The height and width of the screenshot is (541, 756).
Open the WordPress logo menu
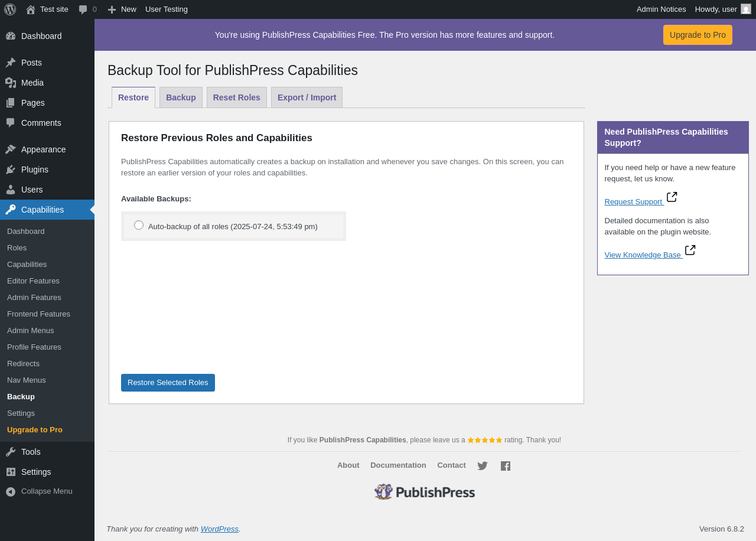(x=10, y=9)
